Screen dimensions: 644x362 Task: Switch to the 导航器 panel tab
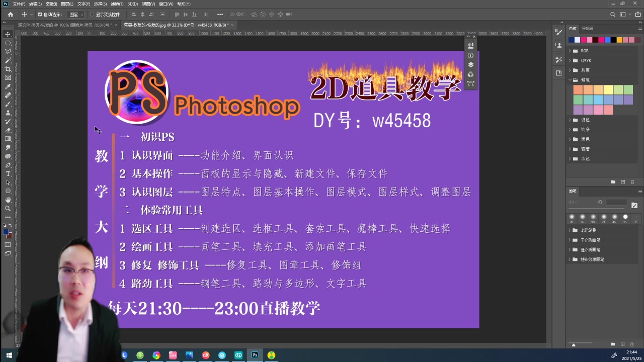587,29
